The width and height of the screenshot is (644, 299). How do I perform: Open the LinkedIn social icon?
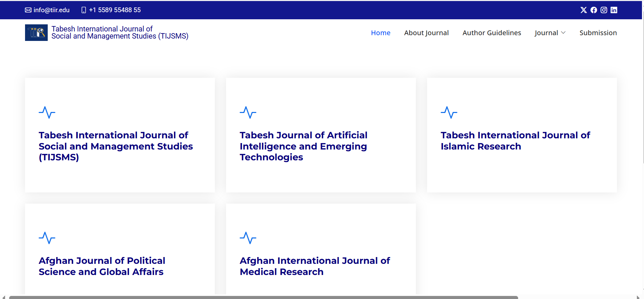point(614,10)
